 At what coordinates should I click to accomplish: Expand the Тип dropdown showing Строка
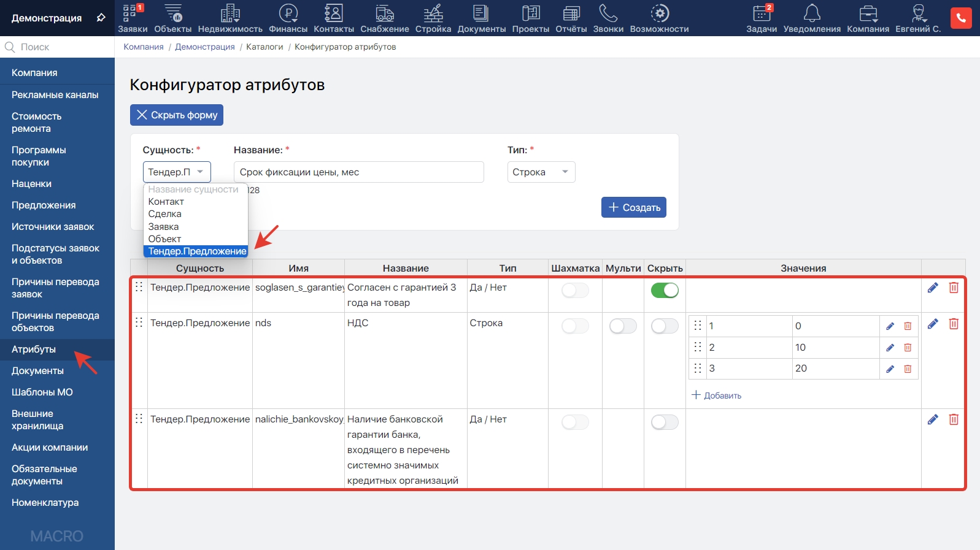click(541, 172)
